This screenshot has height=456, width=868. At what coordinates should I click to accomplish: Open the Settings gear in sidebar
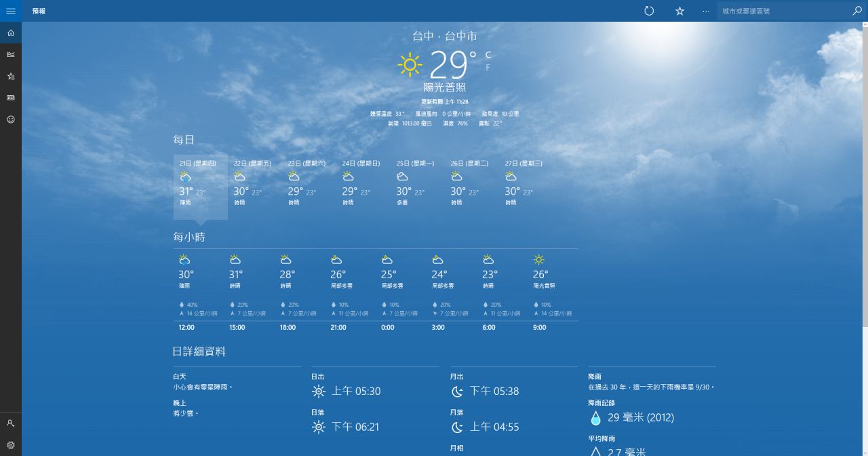point(11,445)
